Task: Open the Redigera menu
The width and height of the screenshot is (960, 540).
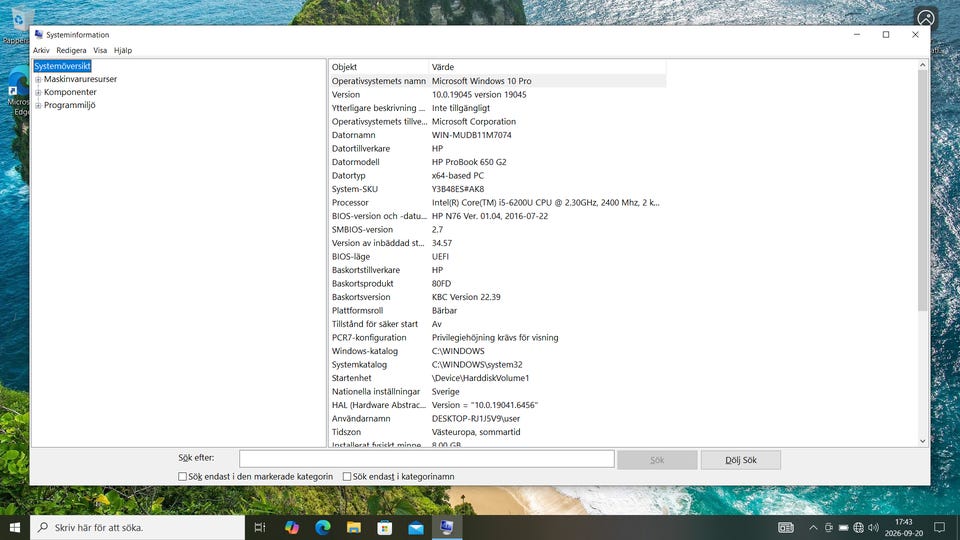Action: tap(71, 50)
